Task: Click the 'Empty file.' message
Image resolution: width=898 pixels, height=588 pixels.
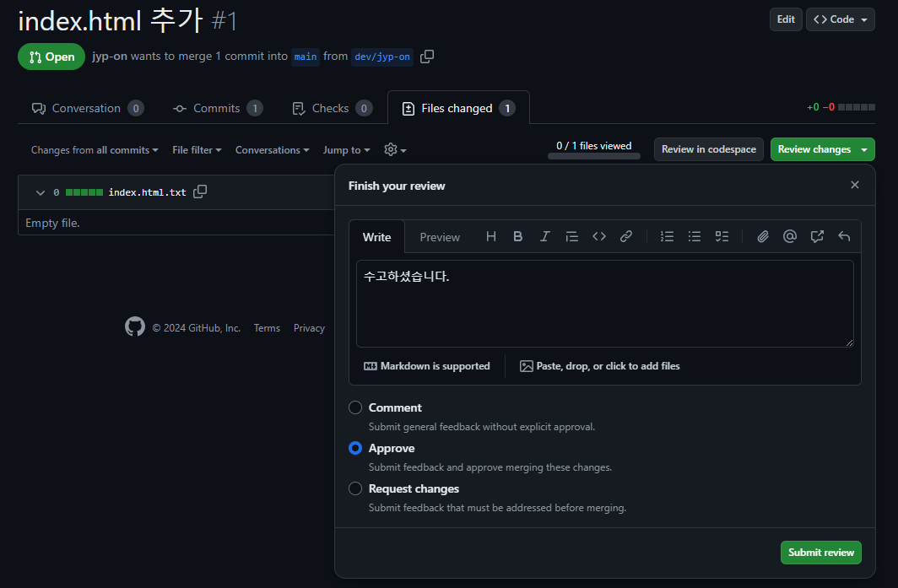Action: pos(52,223)
